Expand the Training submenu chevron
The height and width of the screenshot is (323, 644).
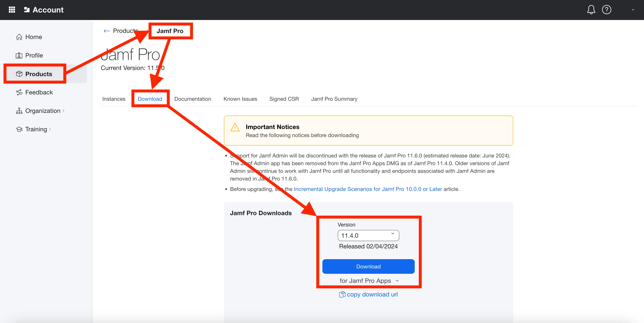pos(50,129)
